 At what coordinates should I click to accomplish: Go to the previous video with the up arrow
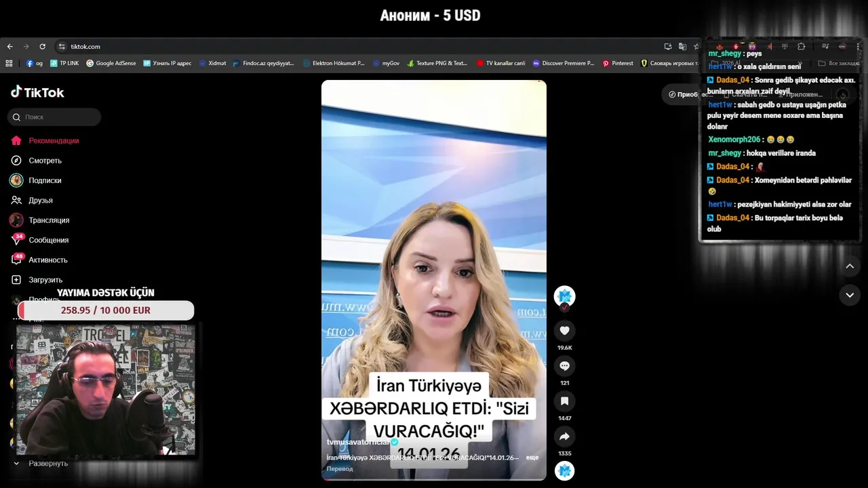point(850,266)
